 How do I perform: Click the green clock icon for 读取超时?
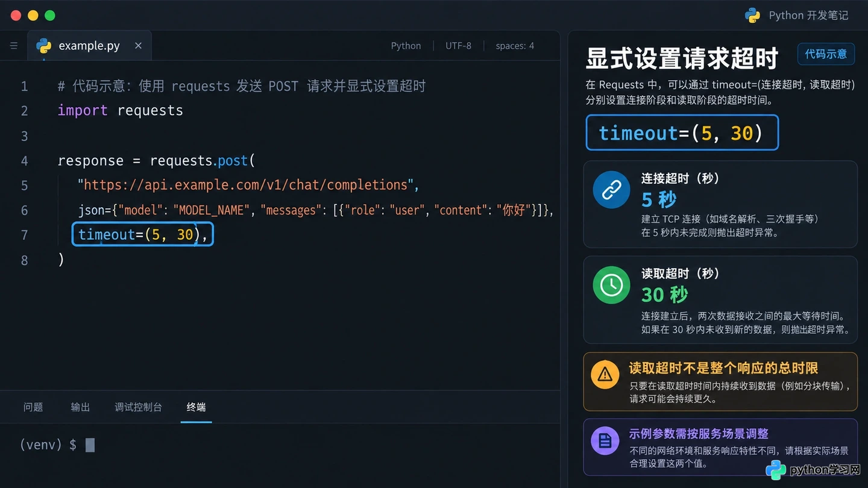pos(611,285)
